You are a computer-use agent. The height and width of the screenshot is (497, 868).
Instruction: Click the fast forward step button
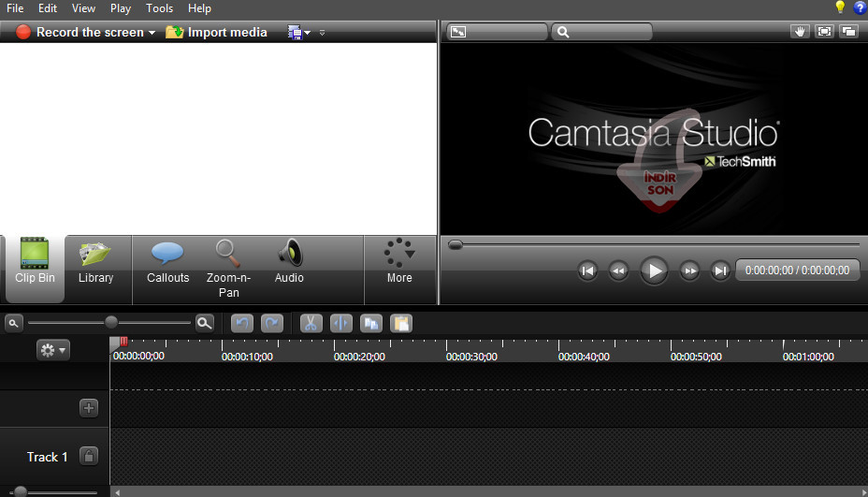point(689,270)
